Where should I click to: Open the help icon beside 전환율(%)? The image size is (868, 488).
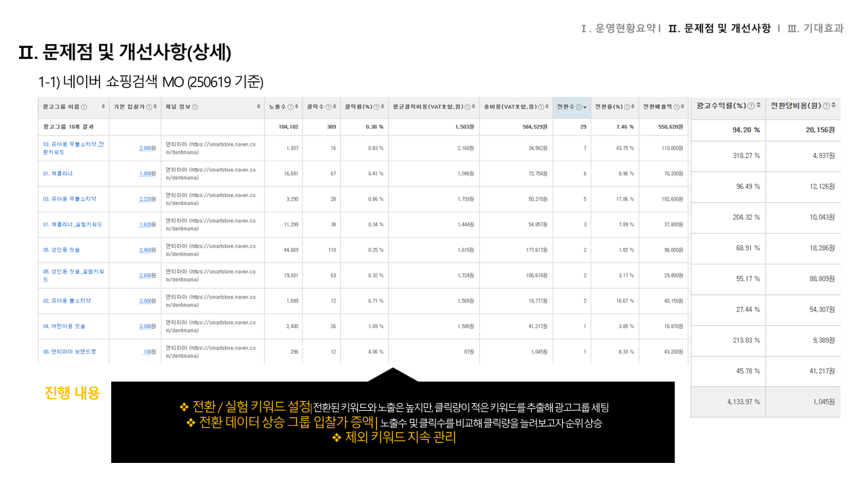(627, 106)
